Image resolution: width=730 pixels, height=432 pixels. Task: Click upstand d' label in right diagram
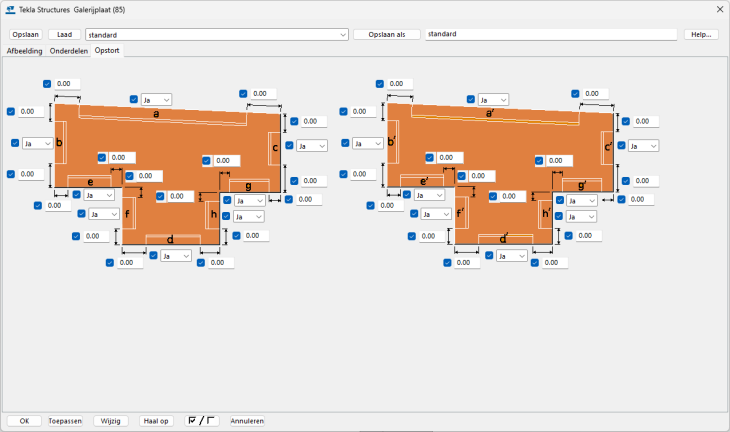[503, 239]
